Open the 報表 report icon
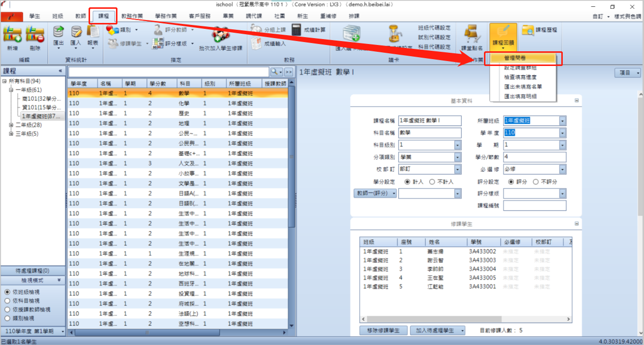 click(92, 31)
